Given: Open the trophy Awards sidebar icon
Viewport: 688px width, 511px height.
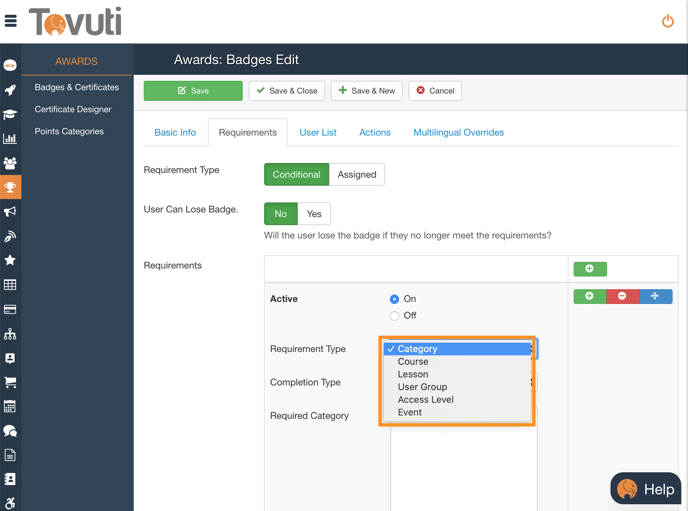Looking at the screenshot, I should [10, 187].
